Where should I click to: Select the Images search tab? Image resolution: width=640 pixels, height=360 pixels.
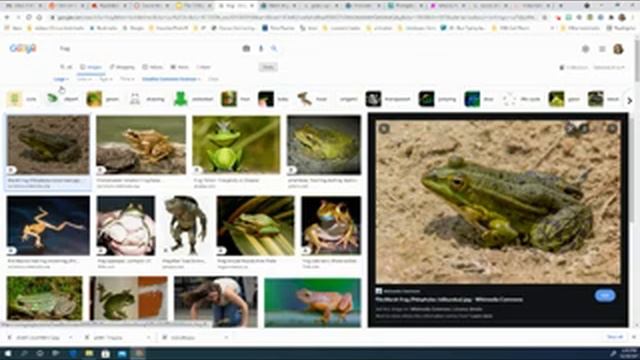tap(91, 67)
